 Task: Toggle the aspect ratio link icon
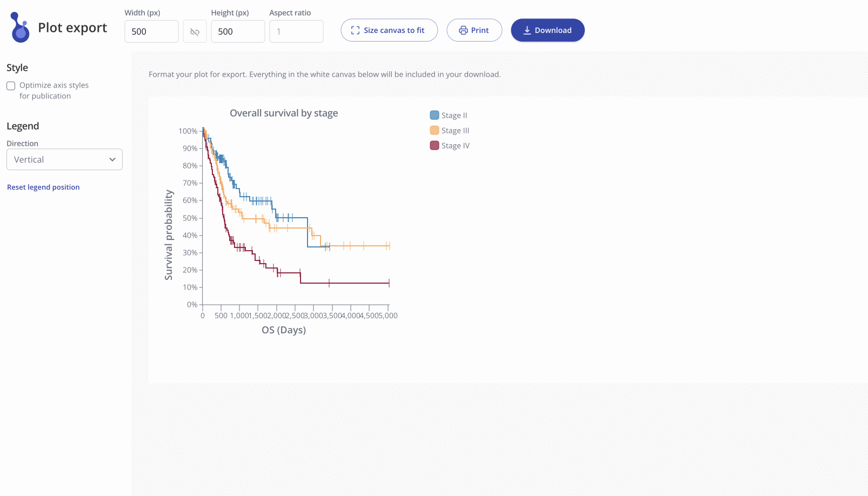pos(195,32)
